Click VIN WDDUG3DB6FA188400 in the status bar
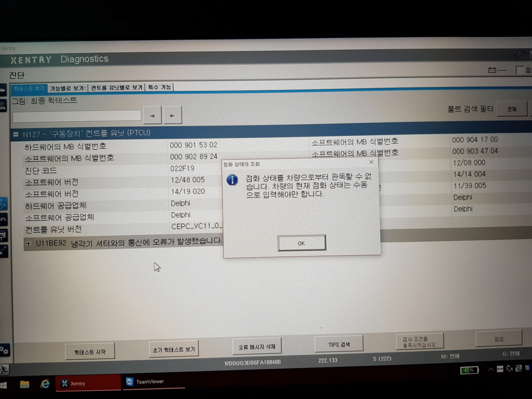The image size is (532, 399). tap(252, 362)
